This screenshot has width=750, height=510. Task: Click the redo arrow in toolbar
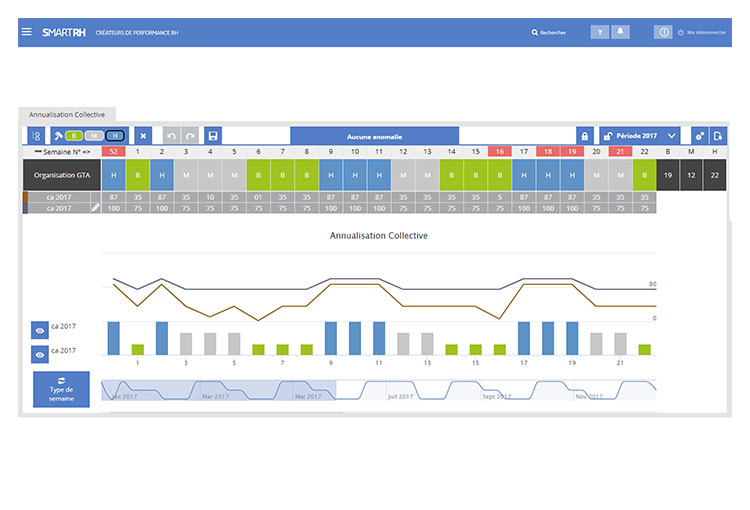point(189,135)
